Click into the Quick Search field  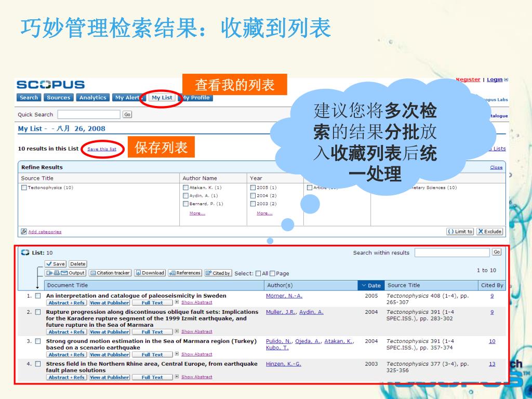click(x=89, y=114)
